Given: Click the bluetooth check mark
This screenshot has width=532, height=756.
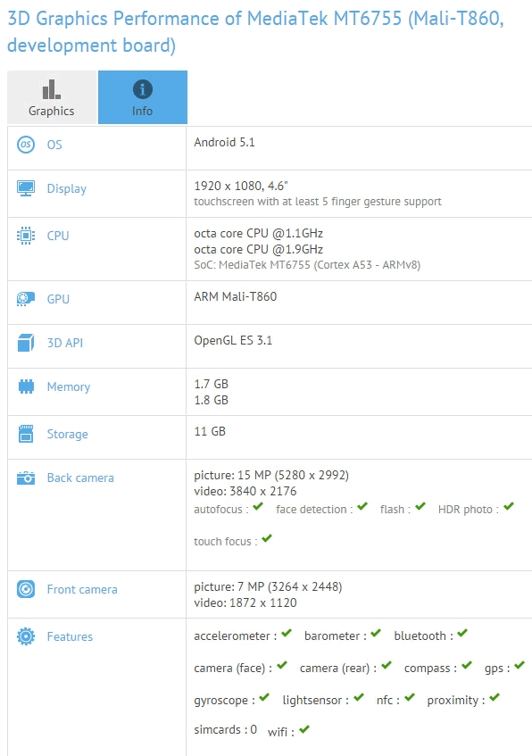Looking at the screenshot, I should tap(462, 633).
